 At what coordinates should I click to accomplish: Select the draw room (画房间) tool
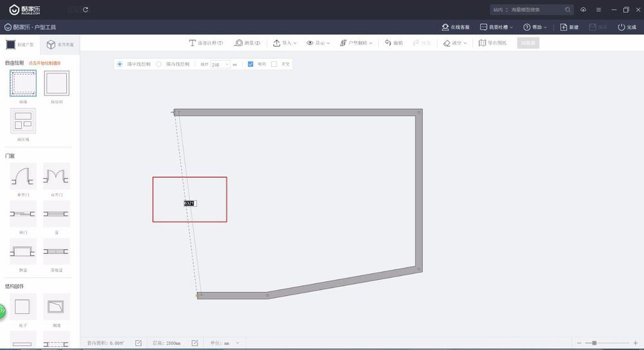[x=56, y=84]
